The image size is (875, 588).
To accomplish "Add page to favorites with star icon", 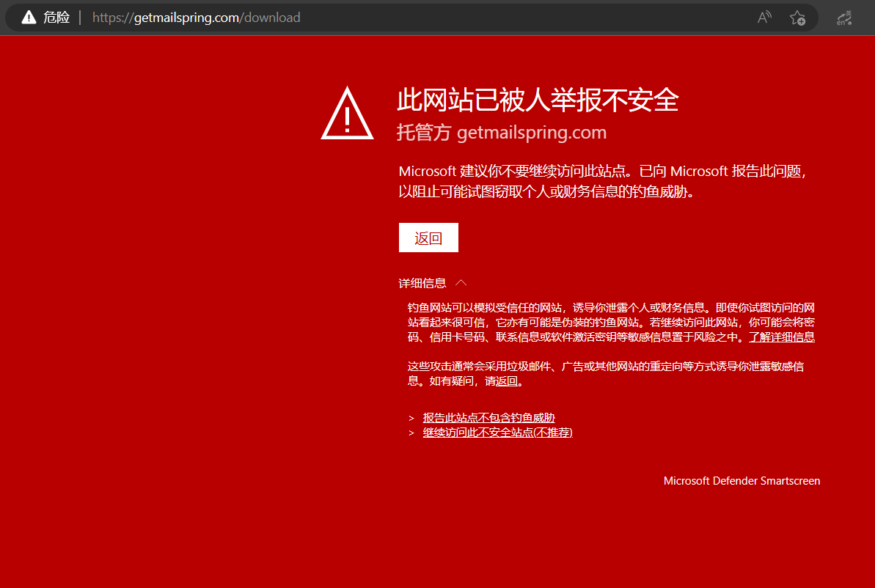I will 797,18.
